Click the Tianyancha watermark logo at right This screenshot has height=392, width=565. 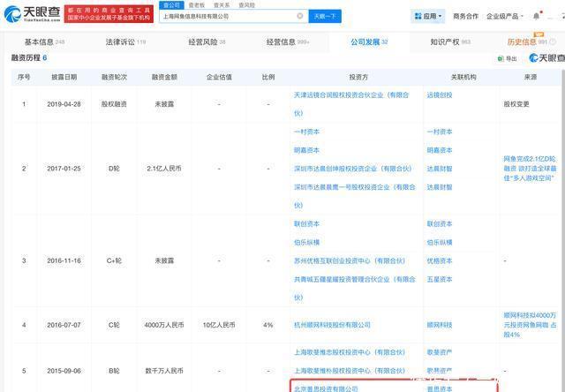(x=546, y=58)
